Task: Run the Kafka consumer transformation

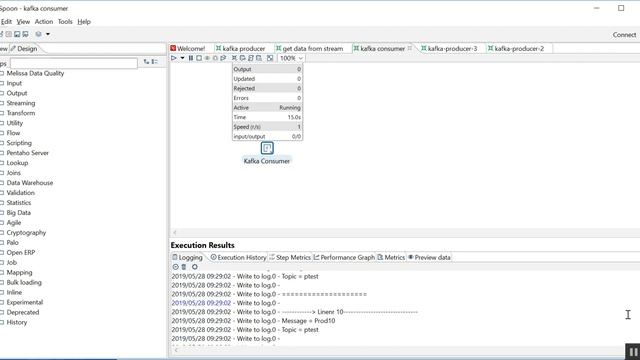Action: coord(174,58)
